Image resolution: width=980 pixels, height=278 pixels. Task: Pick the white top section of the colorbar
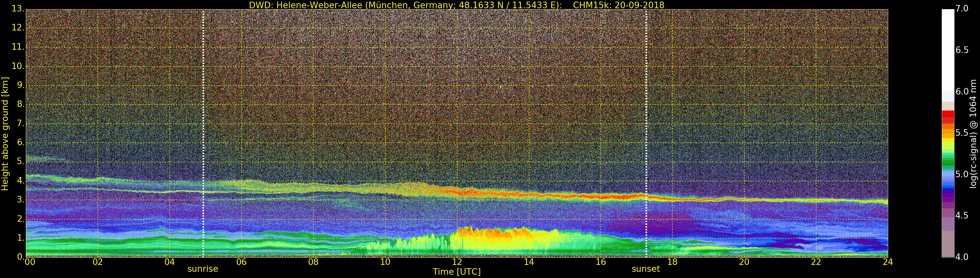click(948, 50)
